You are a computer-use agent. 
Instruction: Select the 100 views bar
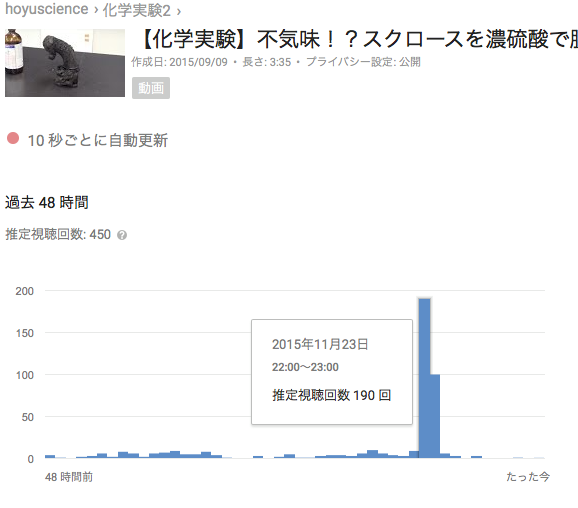pos(435,416)
